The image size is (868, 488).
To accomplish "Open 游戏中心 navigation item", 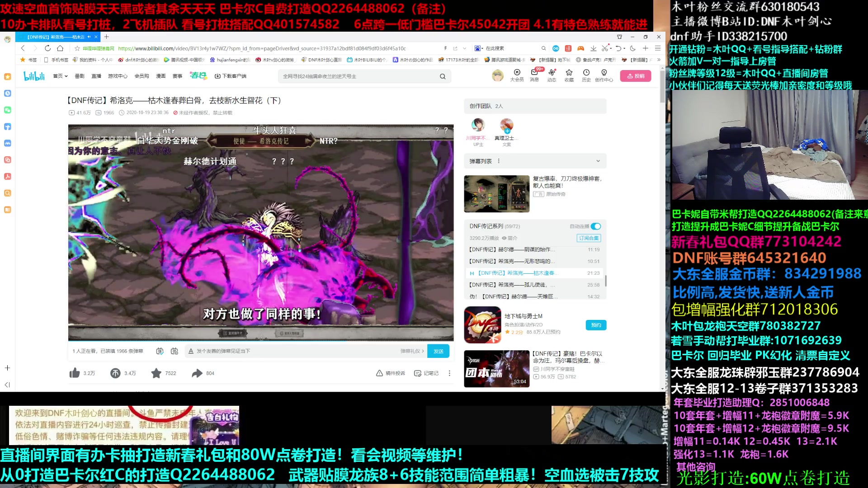I will pyautogui.click(x=118, y=76).
